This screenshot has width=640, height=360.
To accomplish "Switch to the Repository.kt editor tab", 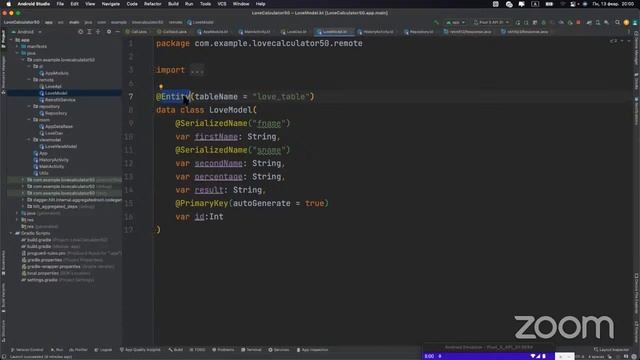I will 419,31.
